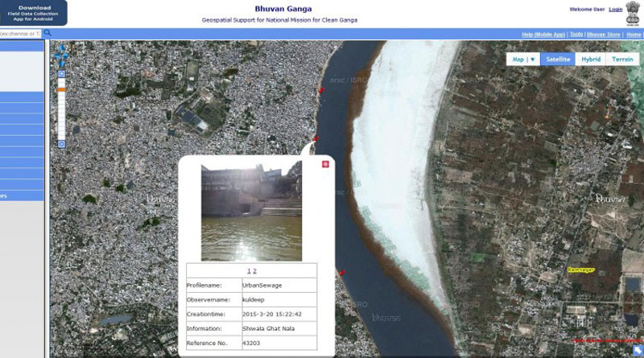Select observer name kuldeep
The width and height of the screenshot is (644, 358).
pyautogui.click(x=254, y=300)
